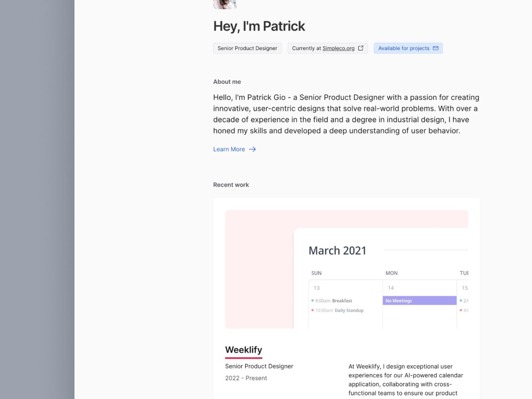Click the Learn More link

235,149
